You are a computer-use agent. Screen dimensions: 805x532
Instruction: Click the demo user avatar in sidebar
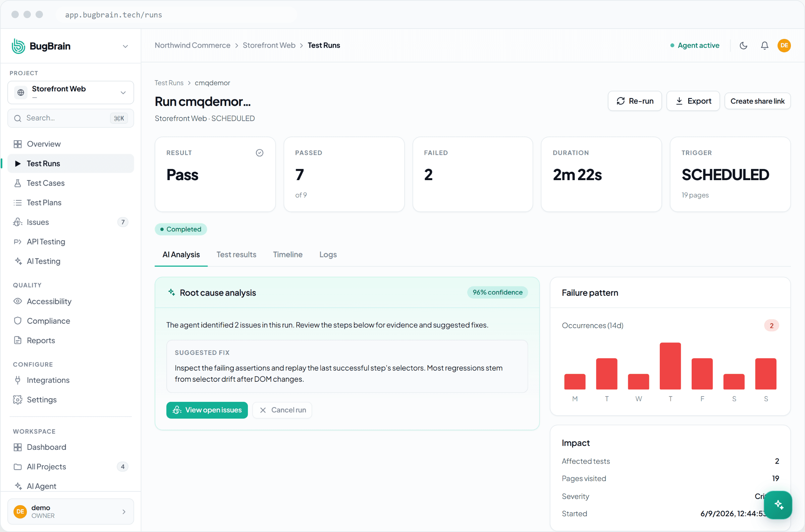coord(20,512)
